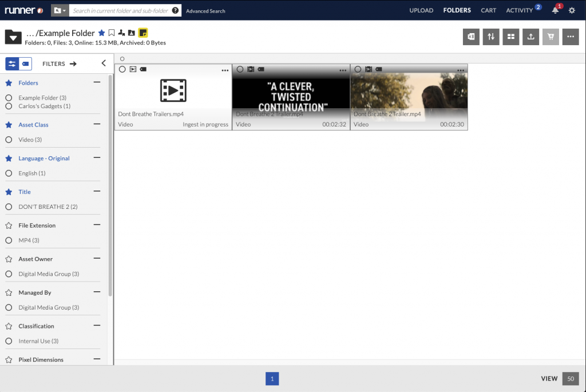Open Advanced Search

click(205, 11)
